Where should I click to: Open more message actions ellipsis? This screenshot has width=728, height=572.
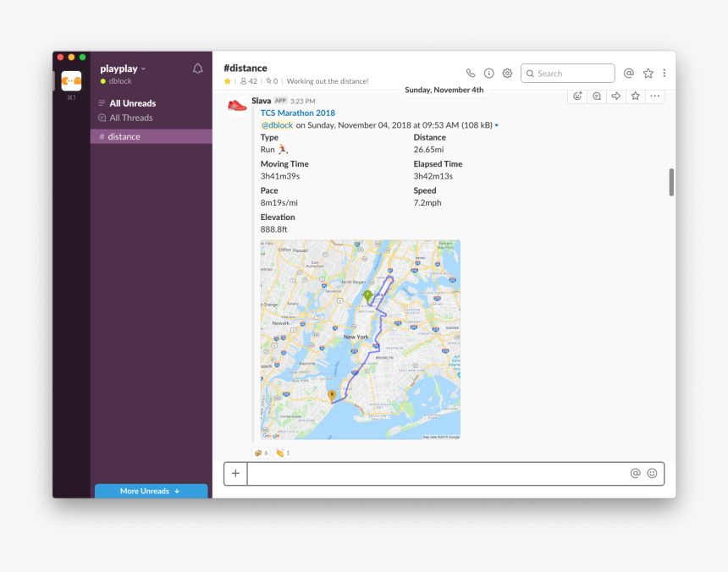[654, 96]
